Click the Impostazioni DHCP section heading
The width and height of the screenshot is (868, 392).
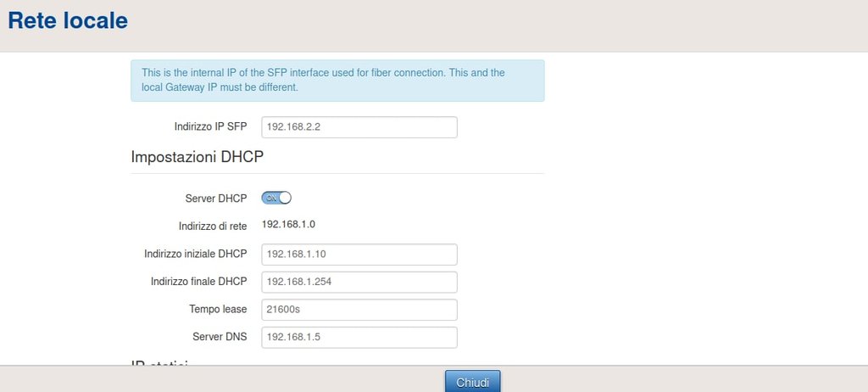click(x=198, y=157)
